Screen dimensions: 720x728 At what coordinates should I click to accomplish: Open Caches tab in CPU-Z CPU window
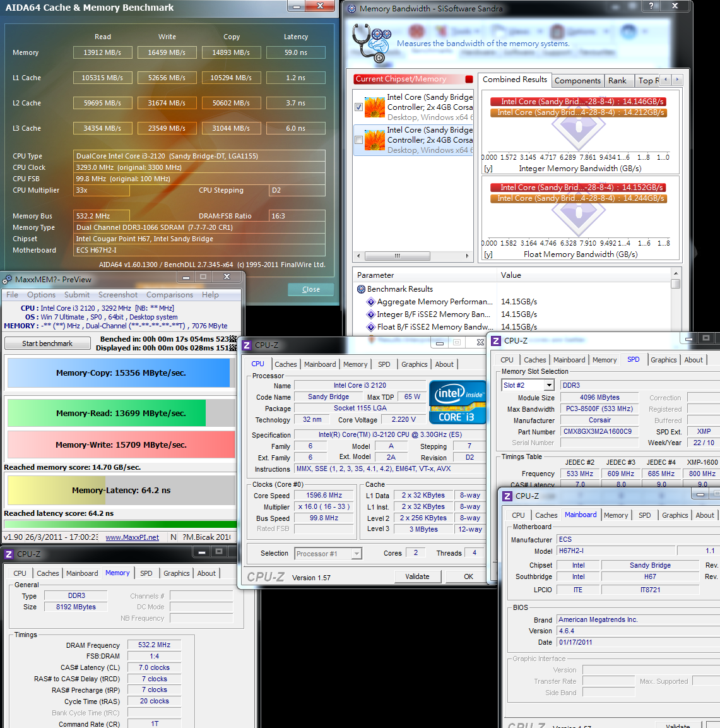[x=286, y=364]
